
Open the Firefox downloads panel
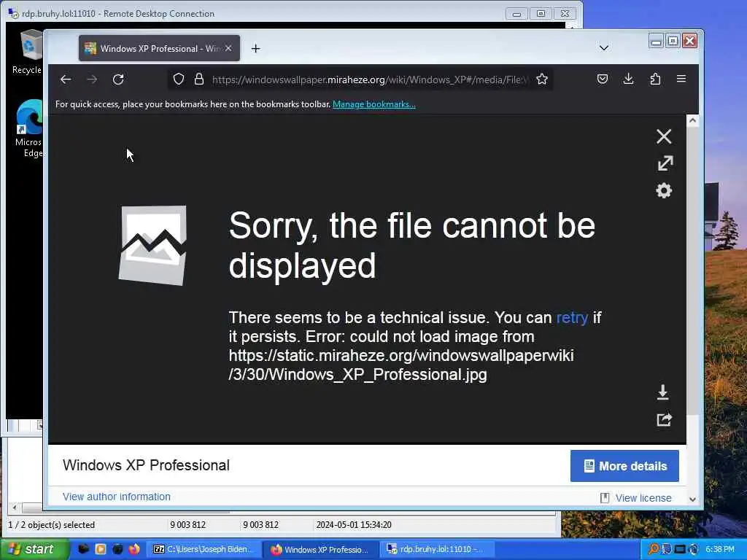point(628,79)
